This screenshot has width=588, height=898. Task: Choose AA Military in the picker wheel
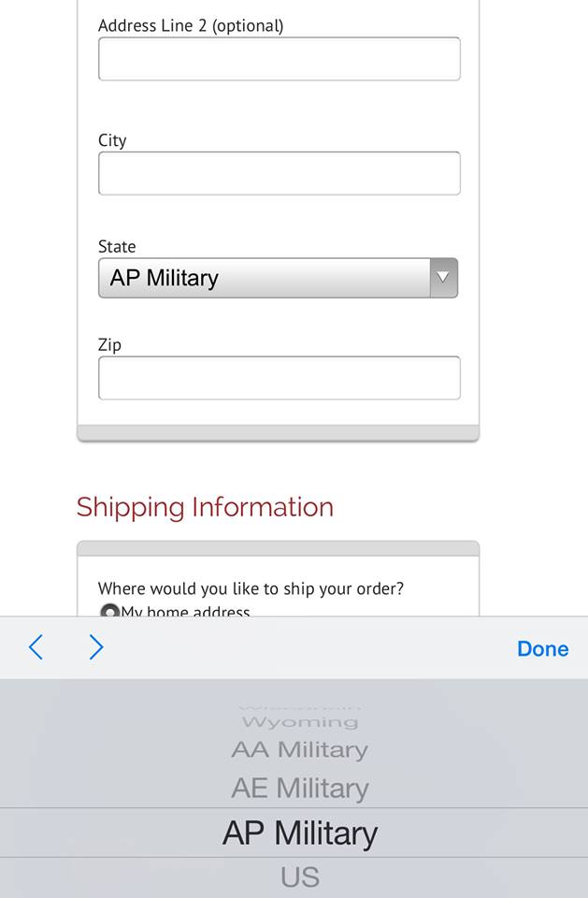(299, 749)
